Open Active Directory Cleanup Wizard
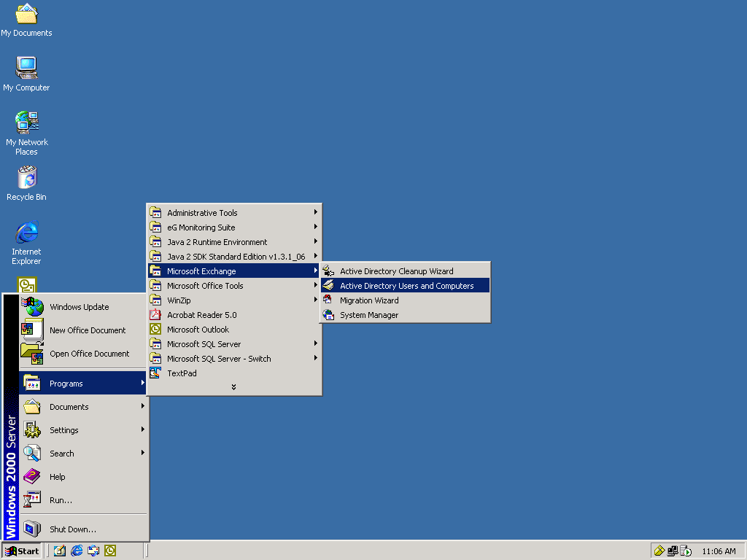This screenshot has width=747, height=560. (x=405, y=271)
